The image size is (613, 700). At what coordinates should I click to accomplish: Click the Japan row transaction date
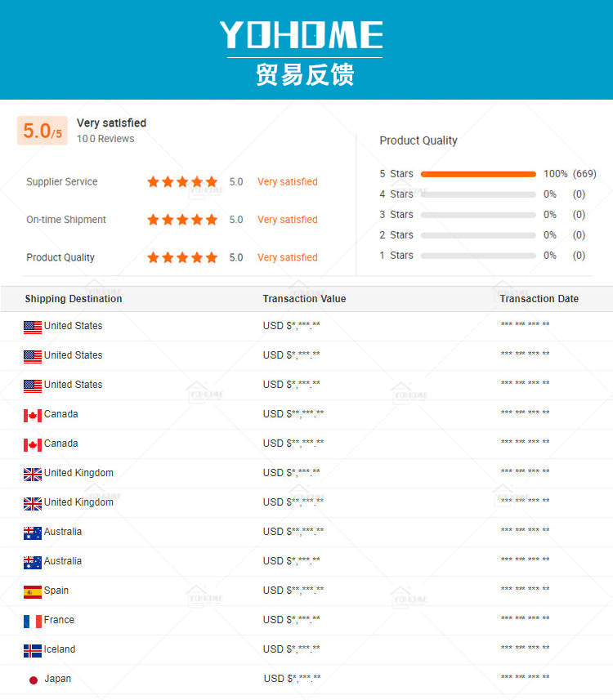click(525, 677)
